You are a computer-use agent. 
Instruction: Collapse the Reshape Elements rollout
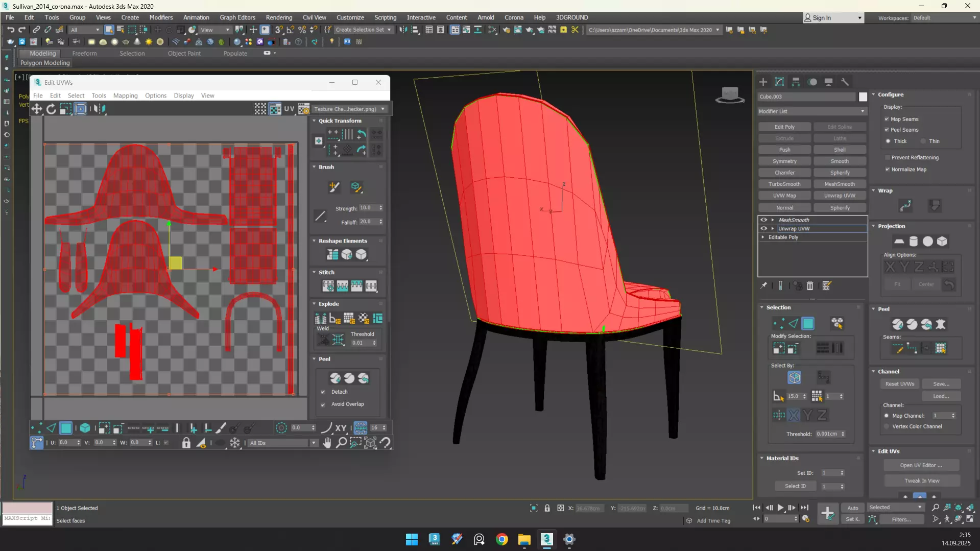click(x=314, y=241)
